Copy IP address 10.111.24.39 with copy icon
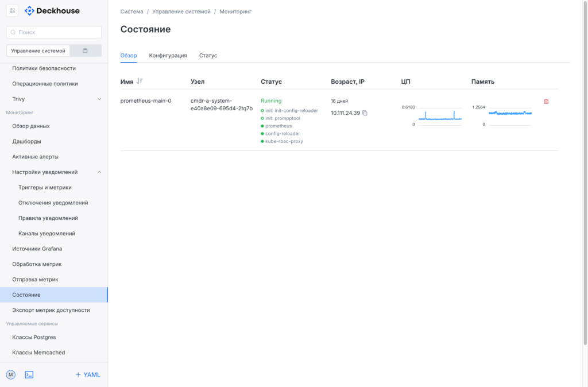The height and width of the screenshot is (387, 588). coord(365,113)
